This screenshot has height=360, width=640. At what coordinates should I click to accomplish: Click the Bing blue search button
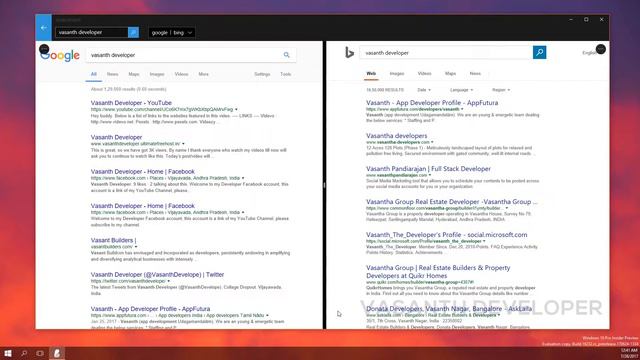(539, 52)
